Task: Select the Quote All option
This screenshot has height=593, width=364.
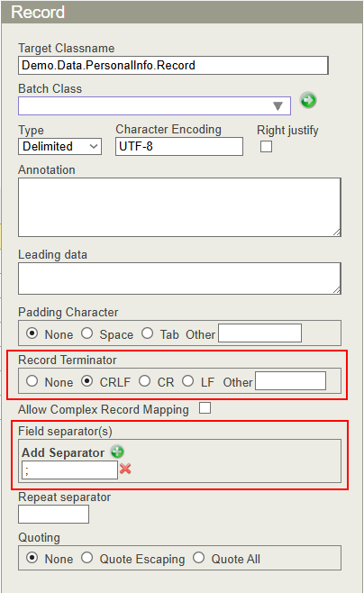Action: pyautogui.click(x=199, y=558)
